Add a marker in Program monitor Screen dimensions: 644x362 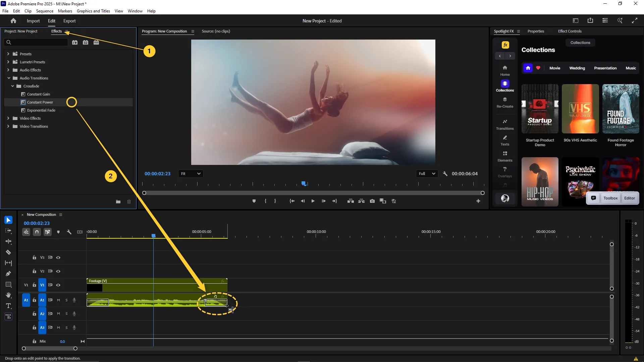click(254, 201)
